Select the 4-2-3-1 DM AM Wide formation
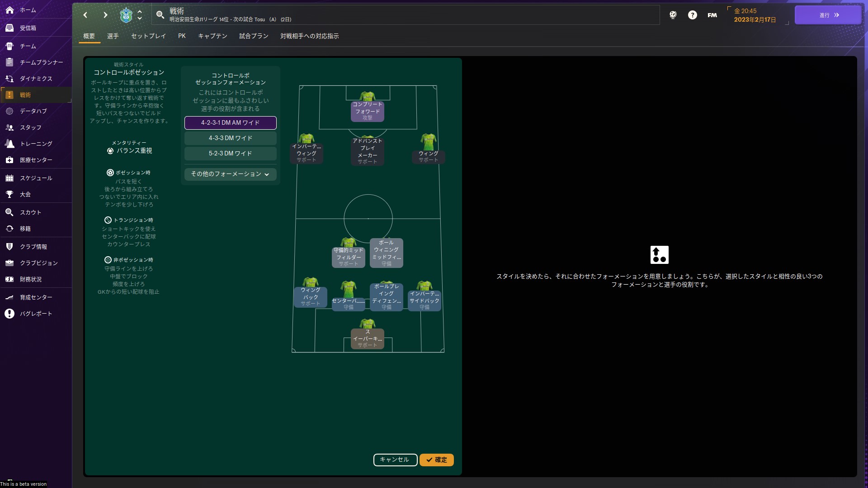 230,123
